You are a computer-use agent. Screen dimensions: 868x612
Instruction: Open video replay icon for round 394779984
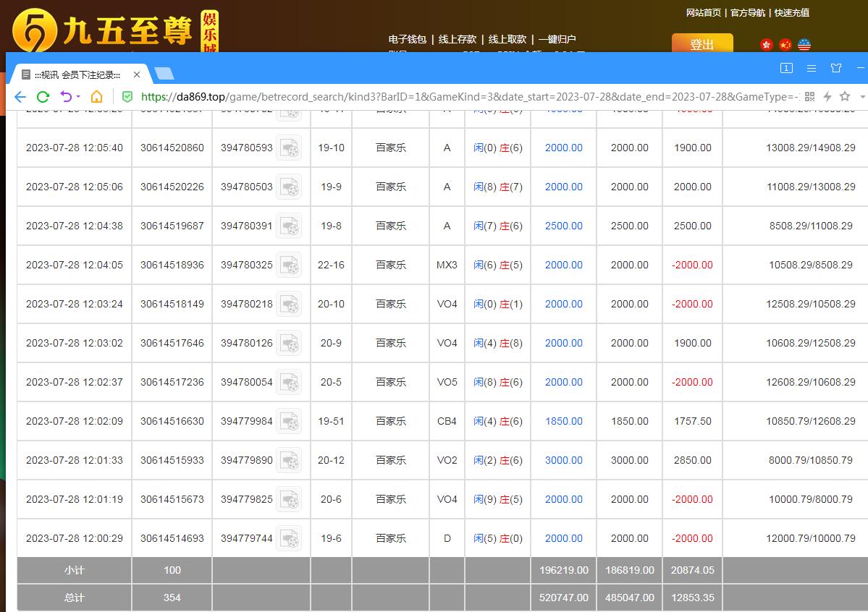289,421
